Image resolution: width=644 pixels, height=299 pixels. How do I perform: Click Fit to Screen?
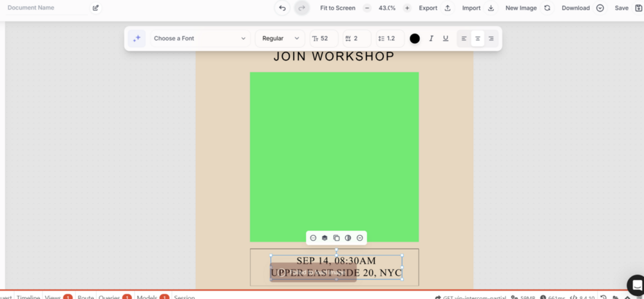[337, 8]
